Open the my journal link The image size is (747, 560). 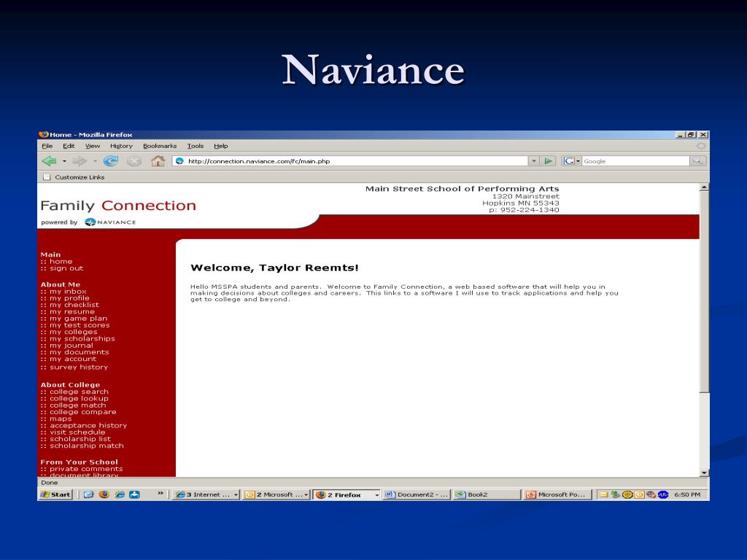(x=71, y=345)
